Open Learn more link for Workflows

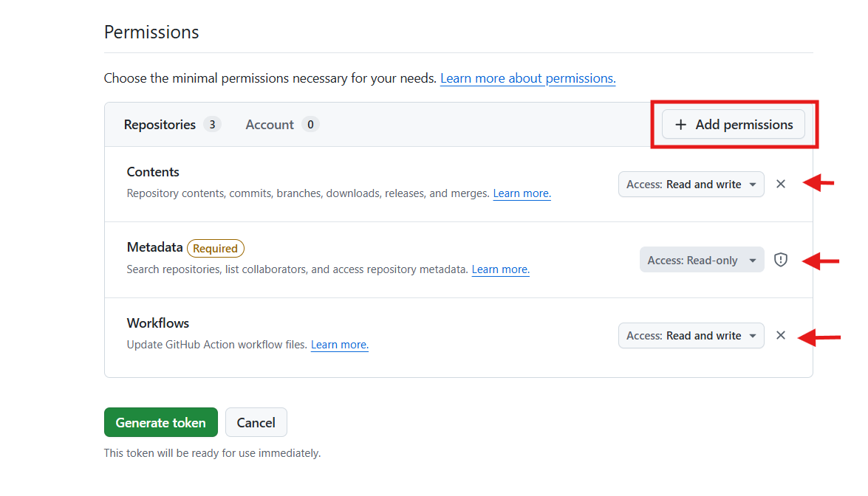pos(339,345)
